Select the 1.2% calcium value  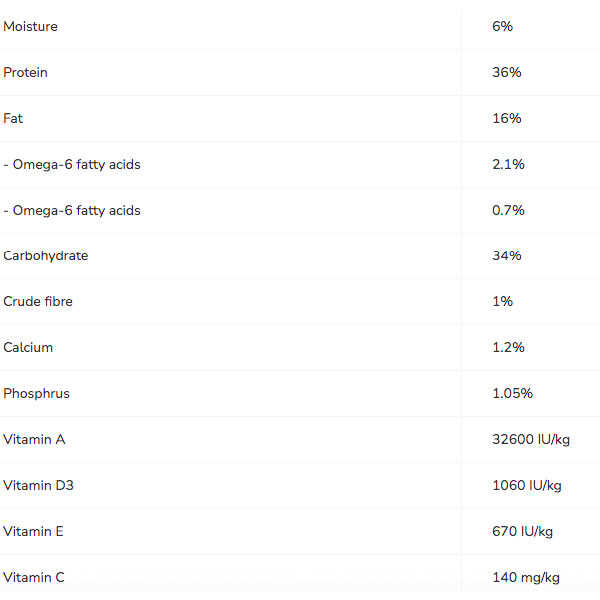pos(508,348)
